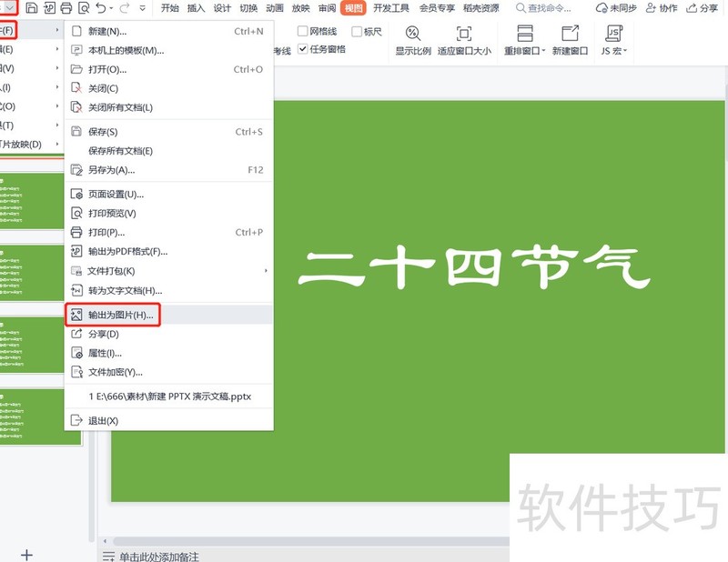
Task: Click the 协作 collaborate button
Action: coord(662,8)
